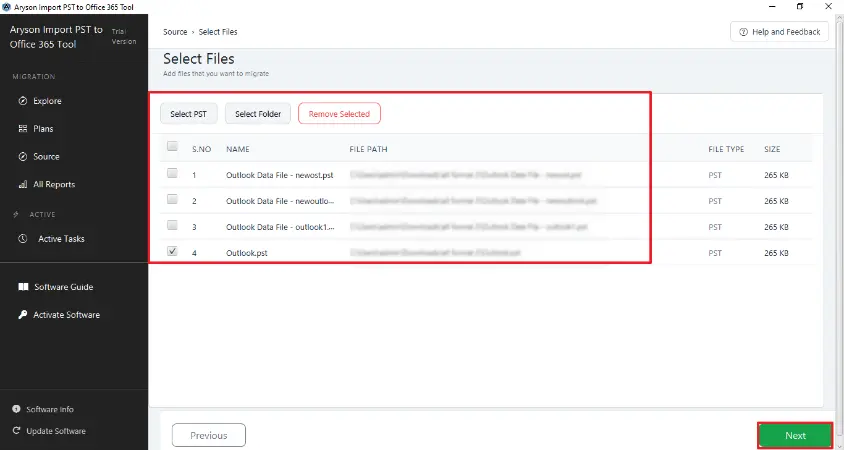Click the Trial Version label

point(124,36)
